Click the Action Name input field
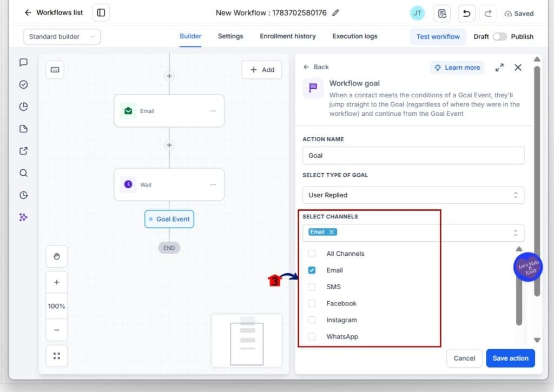This screenshot has height=392, width=554. click(413, 155)
